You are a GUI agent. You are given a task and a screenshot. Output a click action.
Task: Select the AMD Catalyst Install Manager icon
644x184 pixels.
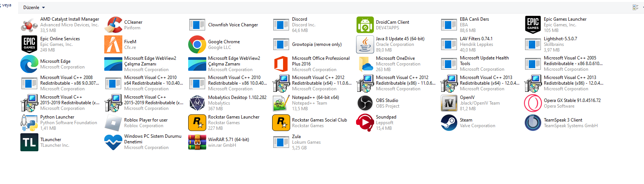29,25
